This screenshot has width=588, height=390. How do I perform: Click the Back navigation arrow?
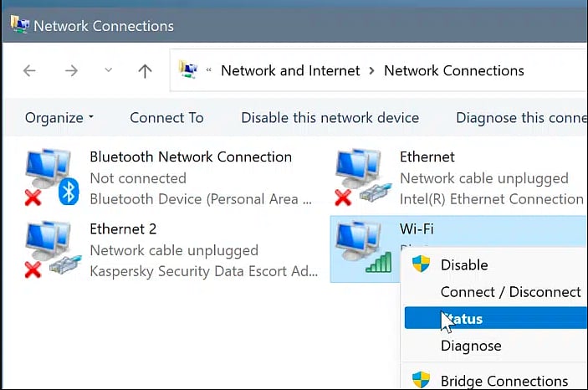(x=29, y=71)
